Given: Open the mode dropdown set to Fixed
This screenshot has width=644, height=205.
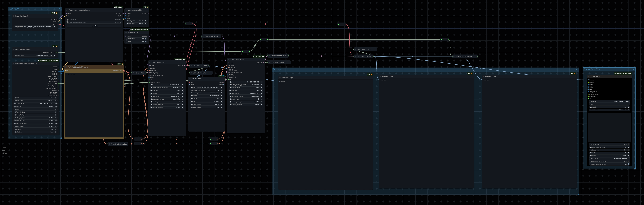Looking at the screenshot, I should coord(35,98).
